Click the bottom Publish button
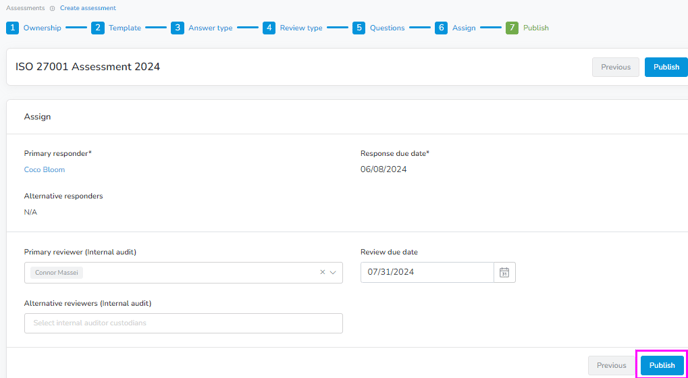Image resolution: width=688 pixels, height=378 pixels. [x=662, y=365]
